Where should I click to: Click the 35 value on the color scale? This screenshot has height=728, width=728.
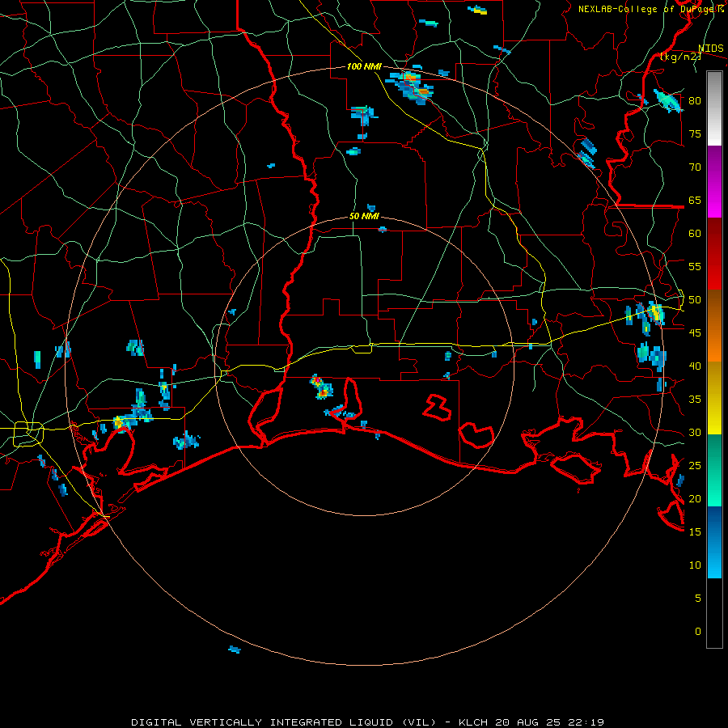click(x=695, y=400)
